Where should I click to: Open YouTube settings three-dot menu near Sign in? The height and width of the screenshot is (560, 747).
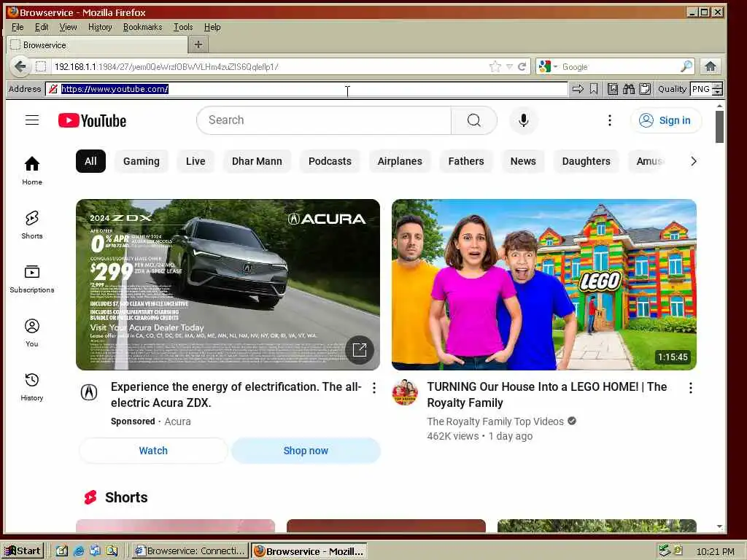pos(609,120)
